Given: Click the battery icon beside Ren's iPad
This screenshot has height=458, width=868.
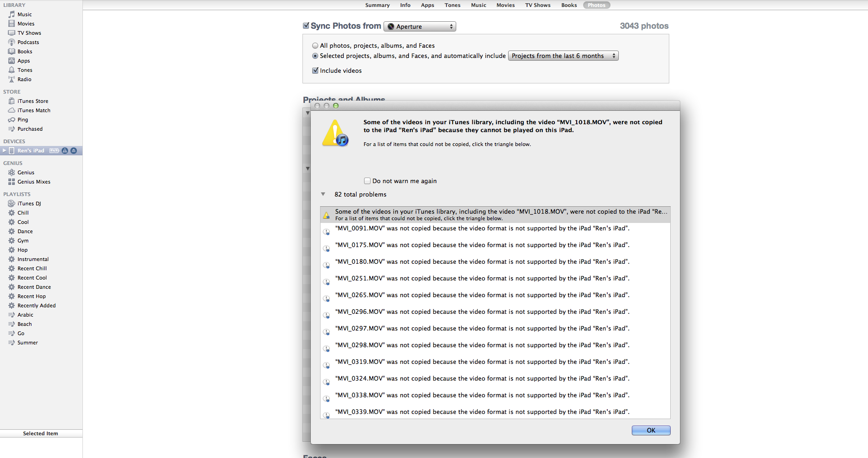Looking at the screenshot, I should pos(54,151).
